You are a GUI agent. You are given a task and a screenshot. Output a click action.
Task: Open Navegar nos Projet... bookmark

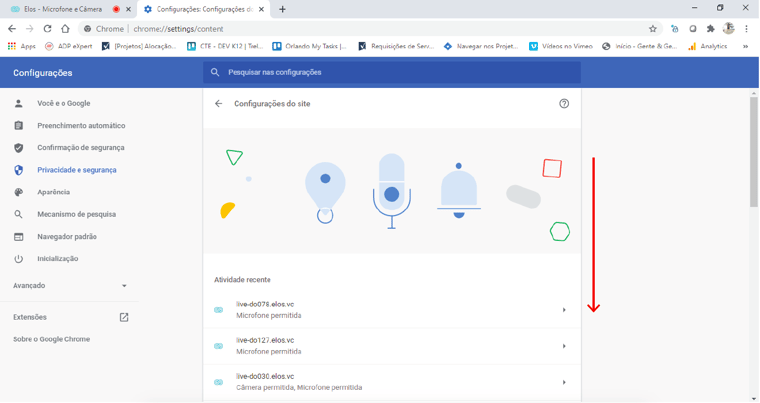481,47
